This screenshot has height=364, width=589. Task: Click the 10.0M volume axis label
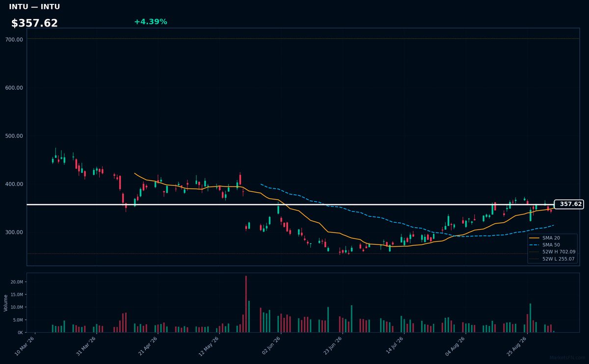[16, 307]
